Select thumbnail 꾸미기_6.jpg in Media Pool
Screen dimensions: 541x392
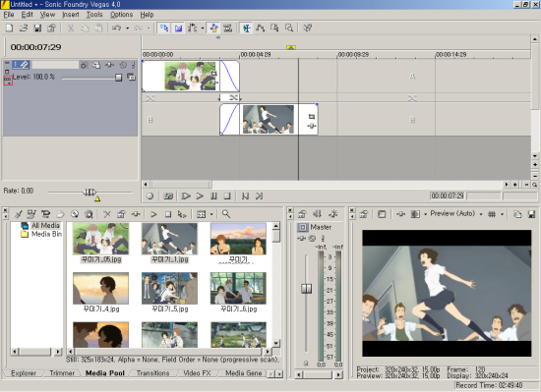pos(238,292)
